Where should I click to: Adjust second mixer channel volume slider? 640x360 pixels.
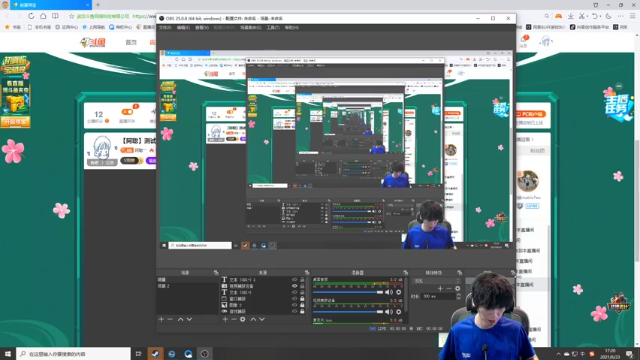point(348,312)
